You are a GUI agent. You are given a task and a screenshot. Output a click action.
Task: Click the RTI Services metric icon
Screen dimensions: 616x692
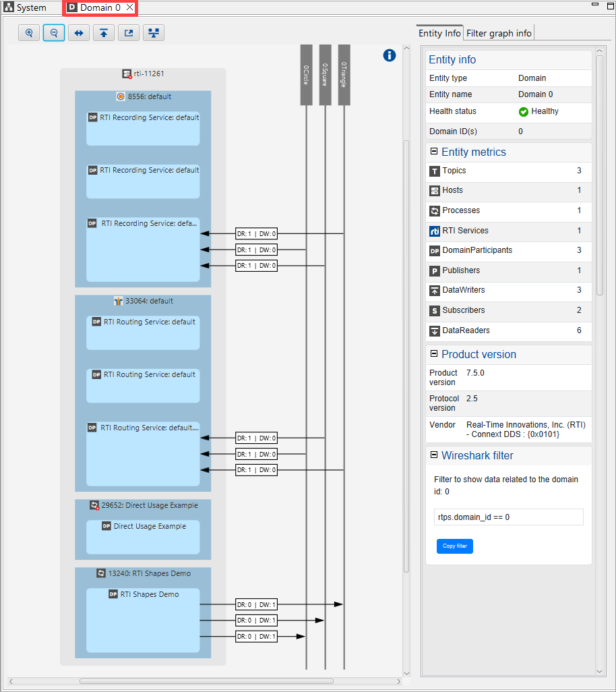pos(435,231)
